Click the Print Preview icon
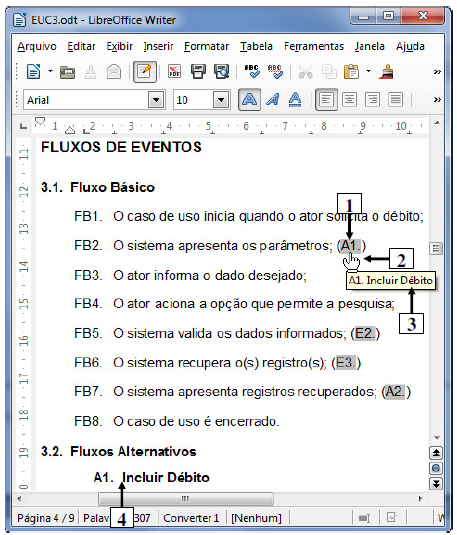 (x=222, y=72)
